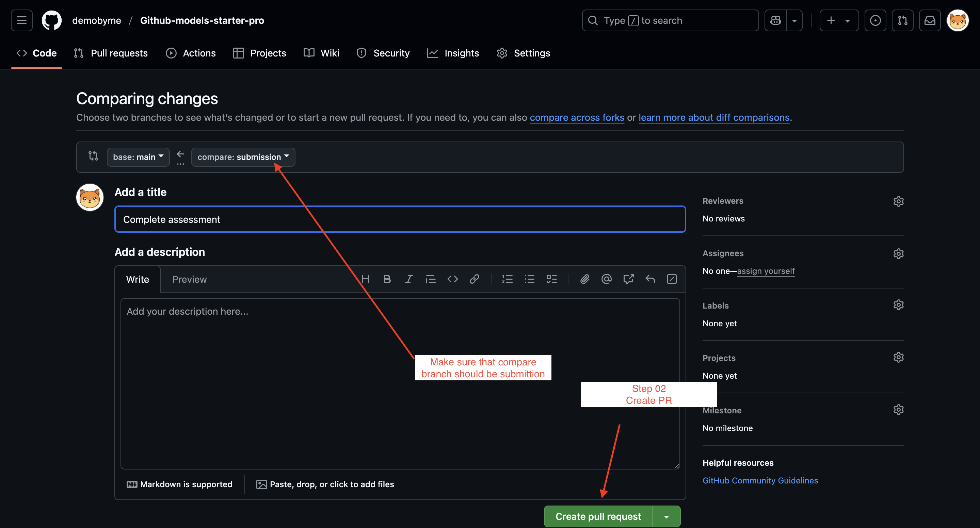Insert a saved reply icon

(650, 279)
